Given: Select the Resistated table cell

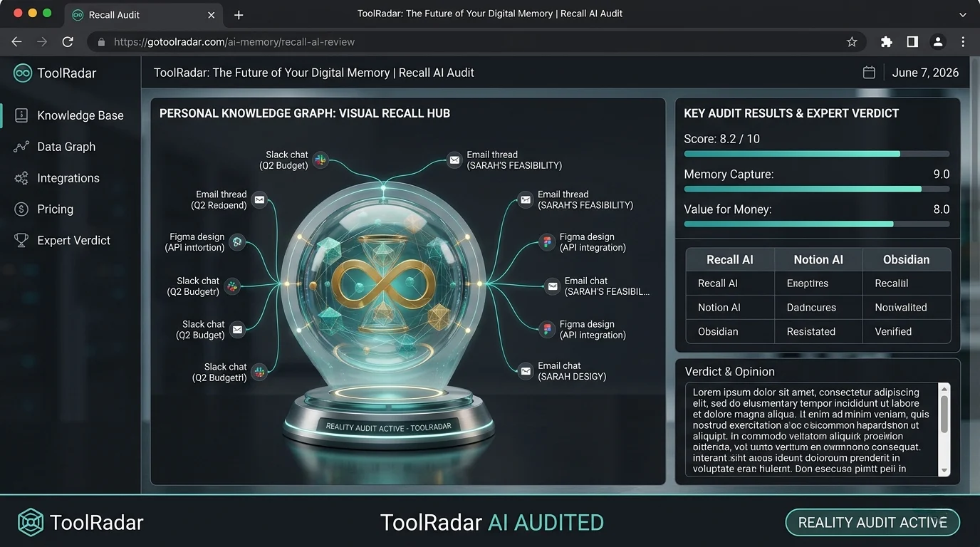Looking at the screenshot, I should pos(818,332).
